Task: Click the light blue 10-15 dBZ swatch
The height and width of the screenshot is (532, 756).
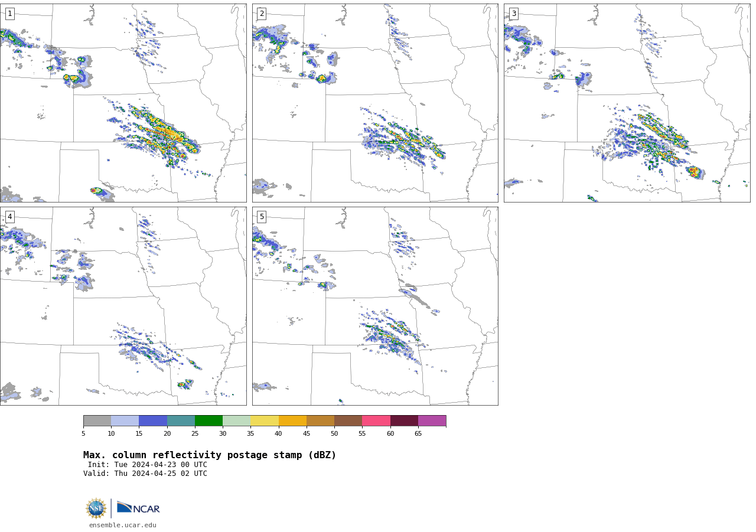Action: point(125,421)
